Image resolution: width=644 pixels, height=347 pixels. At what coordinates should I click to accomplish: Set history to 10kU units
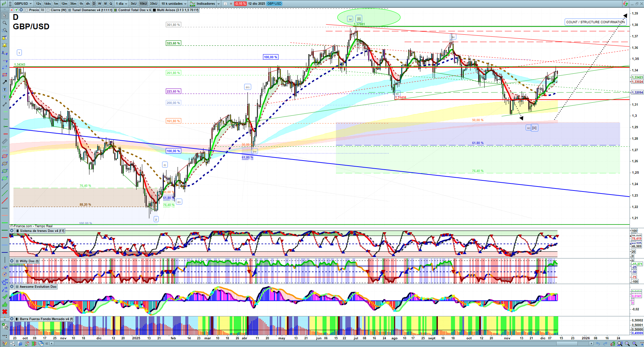[x=143, y=4]
